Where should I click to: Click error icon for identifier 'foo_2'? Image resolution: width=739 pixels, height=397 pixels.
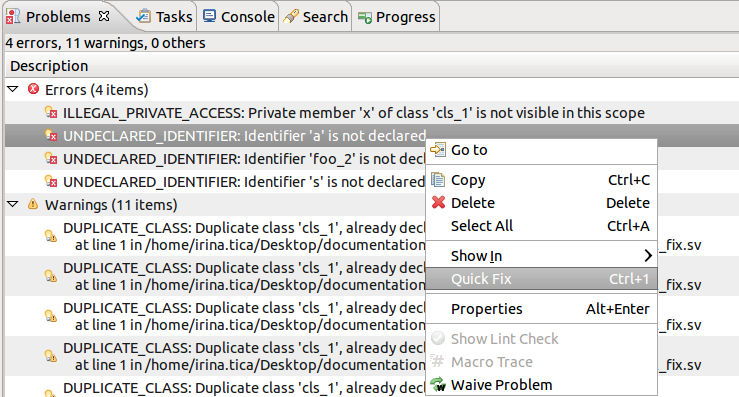[x=51, y=158]
